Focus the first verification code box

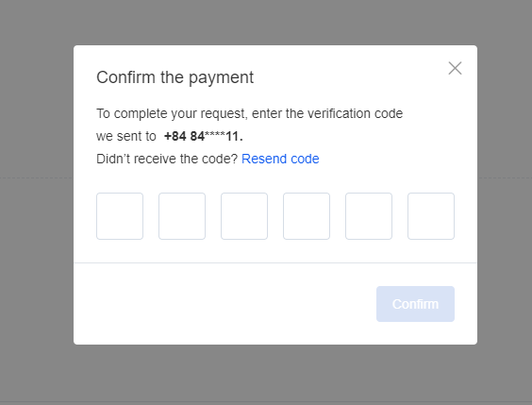(120, 216)
